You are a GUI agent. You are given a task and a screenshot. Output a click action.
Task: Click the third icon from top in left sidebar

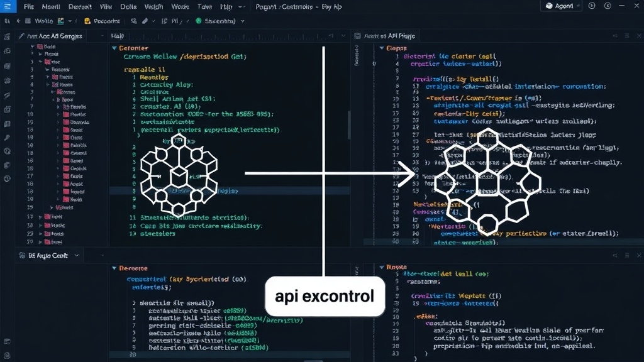(7, 66)
